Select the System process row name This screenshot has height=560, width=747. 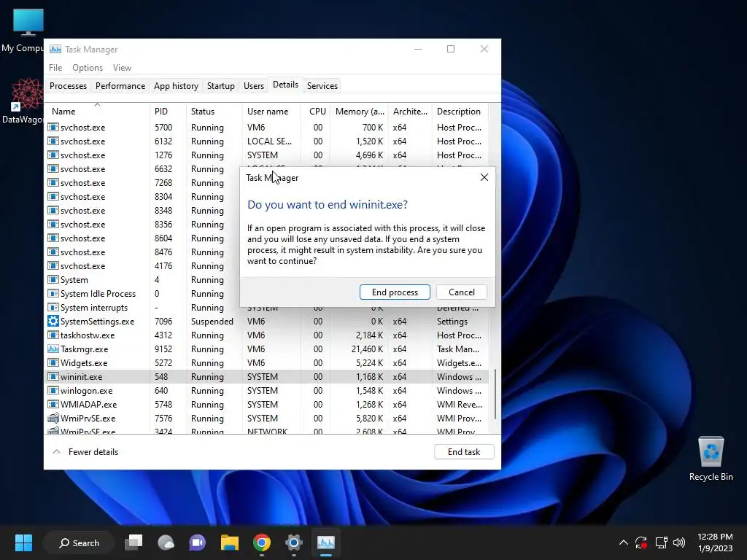pos(74,279)
